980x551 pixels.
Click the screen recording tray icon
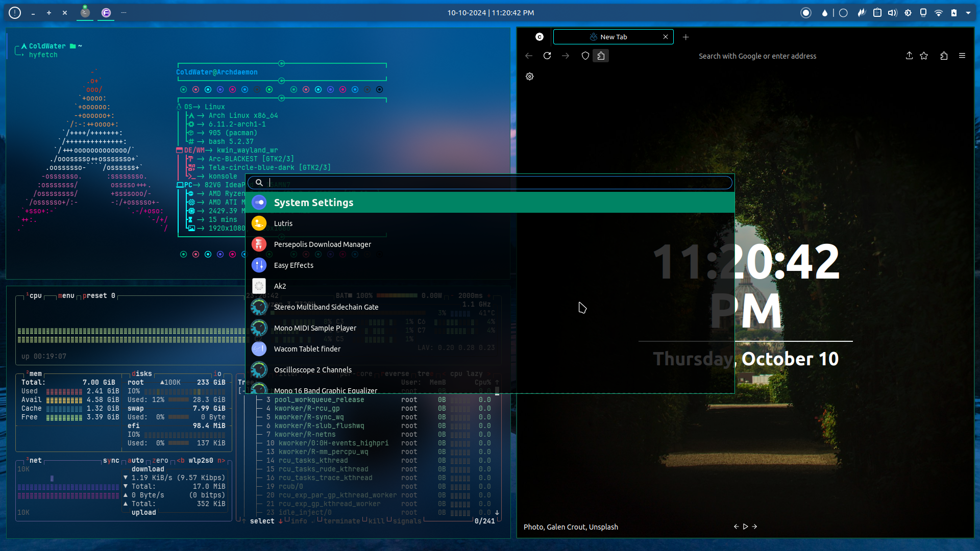(x=806, y=13)
